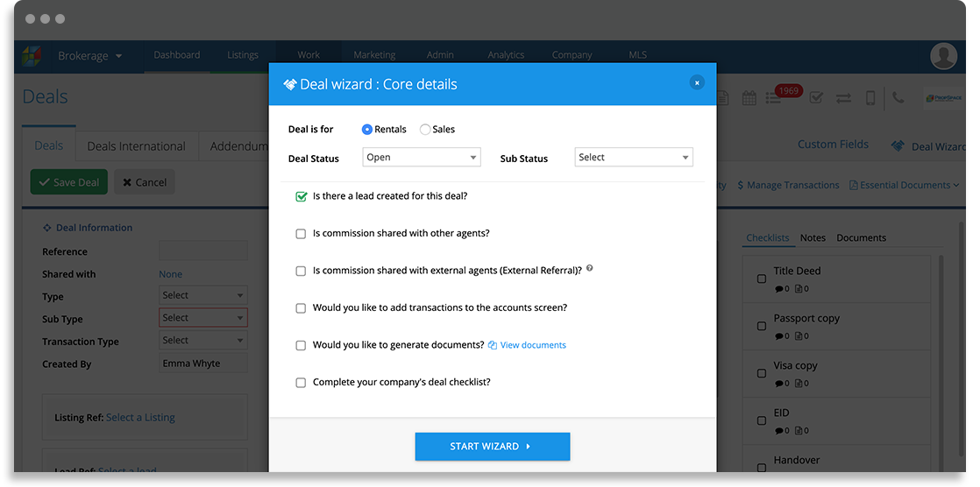Viewport: 980px width, 487px height.
Task: Select the Sales radio button
Action: 425,130
